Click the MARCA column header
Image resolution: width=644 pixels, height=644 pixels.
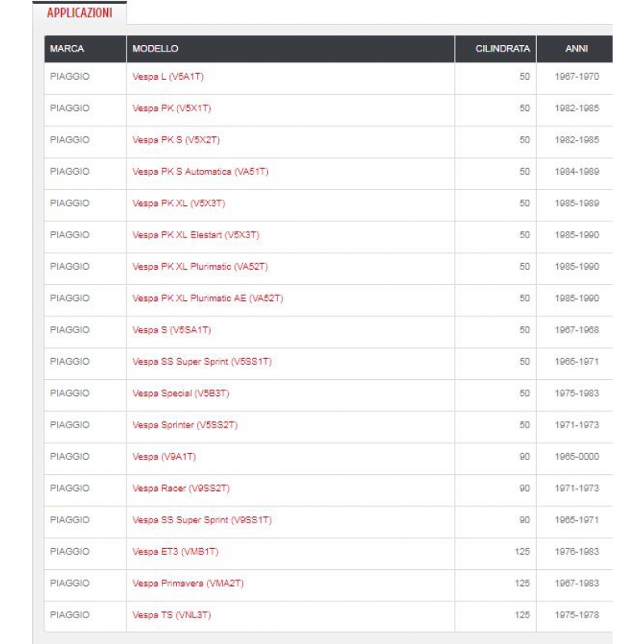(67, 49)
